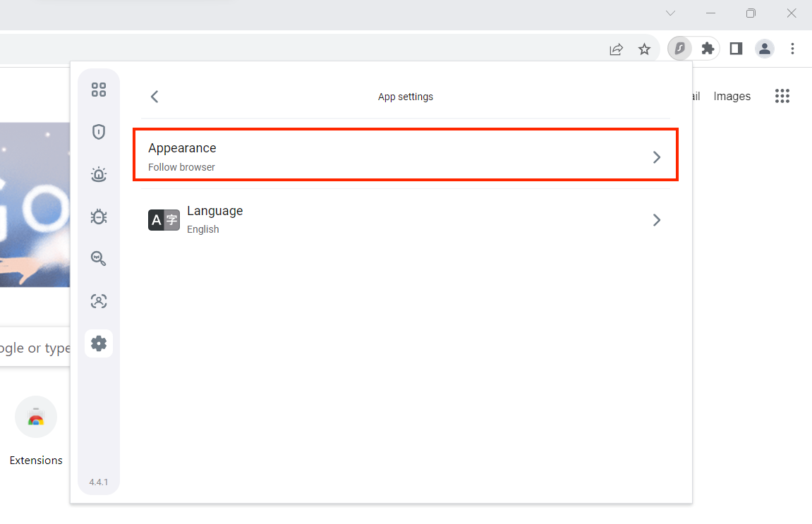Click the share this page icon

(617, 49)
